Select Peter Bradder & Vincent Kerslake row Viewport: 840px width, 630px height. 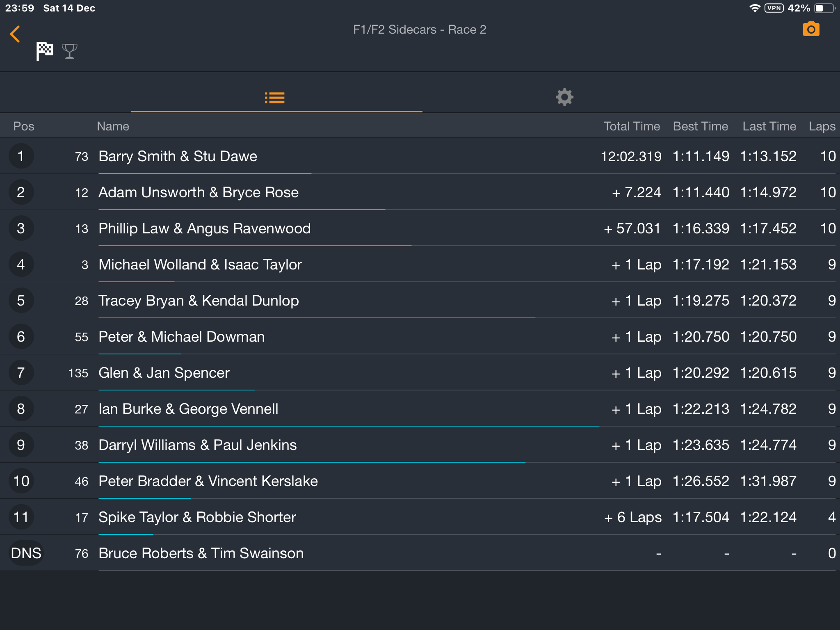pos(420,481)
